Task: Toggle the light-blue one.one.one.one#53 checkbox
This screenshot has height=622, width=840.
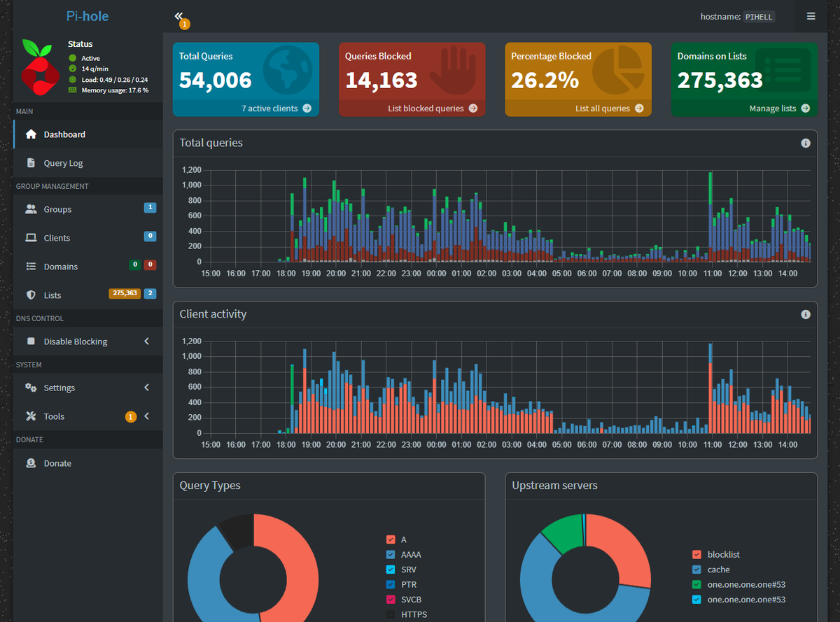Action: tap(696, 600)
